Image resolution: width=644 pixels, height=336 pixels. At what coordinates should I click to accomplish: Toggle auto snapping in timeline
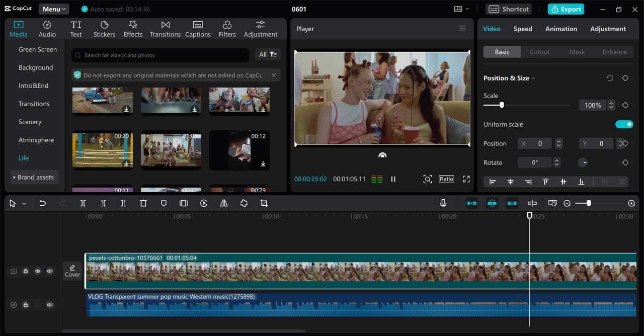click(x=492, y=203)
